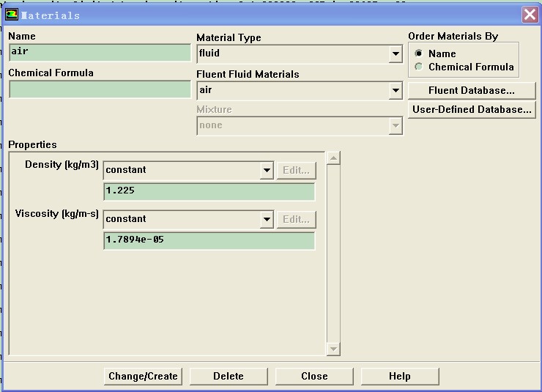Click the Density value field 1.225

(x=209, y=192)
